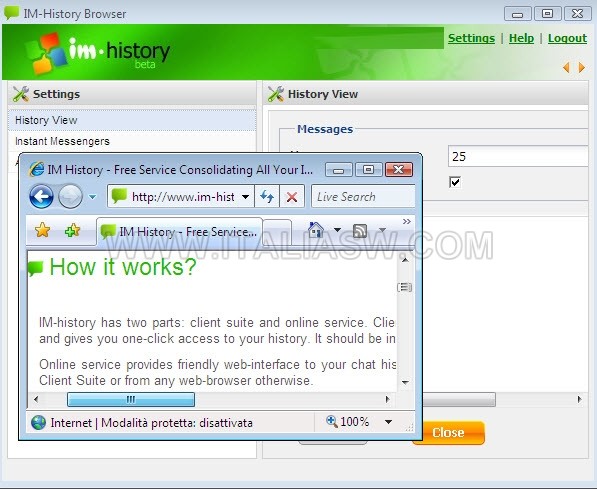Click the refresh page icon

pyautogui.click(x=267, y=197)
